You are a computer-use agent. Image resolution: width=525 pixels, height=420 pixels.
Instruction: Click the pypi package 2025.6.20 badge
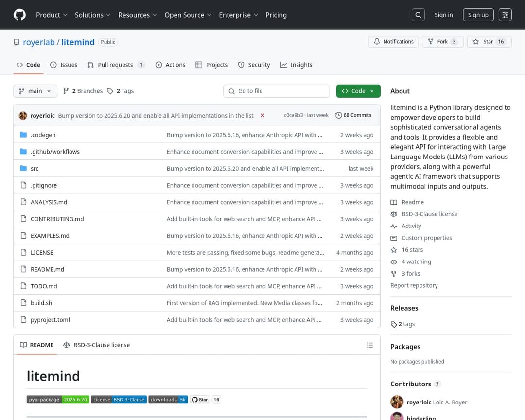[58, 400]
